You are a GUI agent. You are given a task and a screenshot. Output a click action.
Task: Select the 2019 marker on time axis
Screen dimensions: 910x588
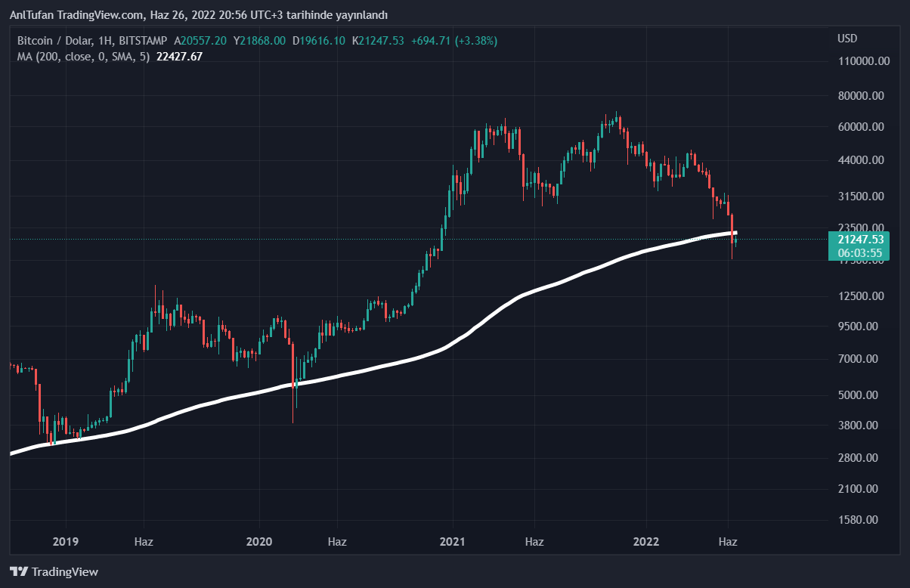point(66,542)
